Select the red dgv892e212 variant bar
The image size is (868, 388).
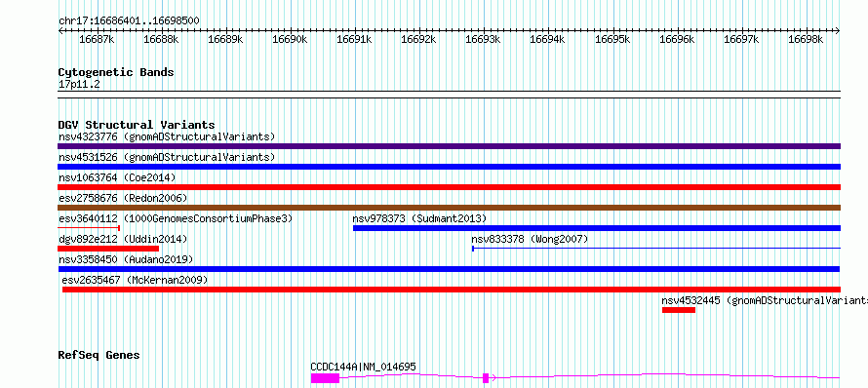tap(108, 249)
